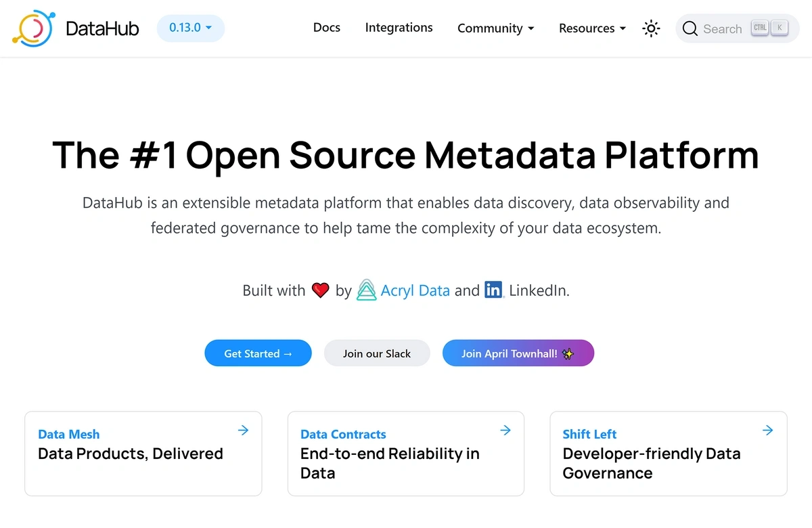Viewport: 812px width, 528px height.
Task: Click the Shift Left card arrow icon
Action: point(768,430)
